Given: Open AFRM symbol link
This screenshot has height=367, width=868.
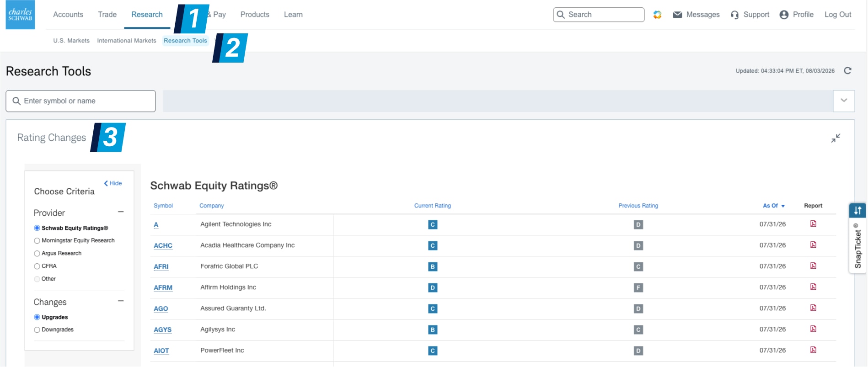Looking at the screenshot, I should [x=163, y=287].
